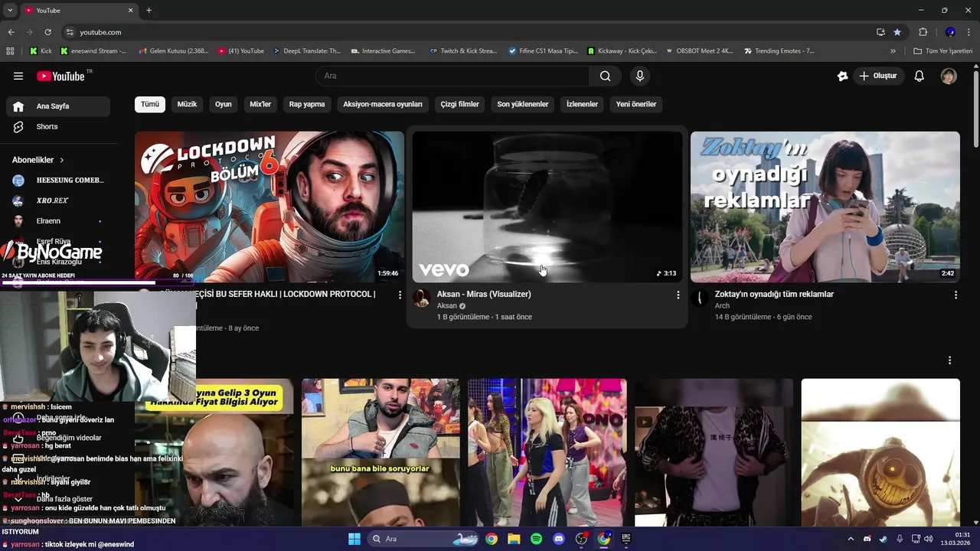980x551 pixels.
Task: Open the Arch channel name link
Action: pos(722,305)
